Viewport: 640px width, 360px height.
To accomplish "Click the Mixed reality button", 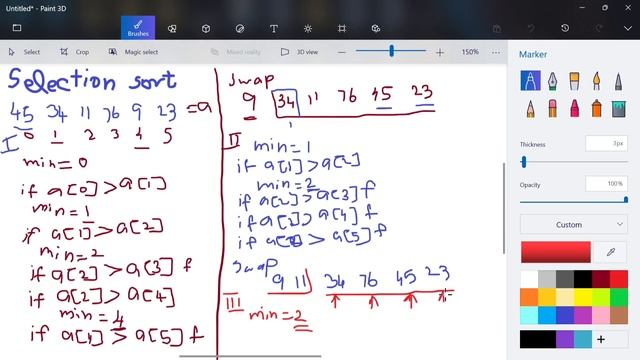I will (x=236, y=52).
